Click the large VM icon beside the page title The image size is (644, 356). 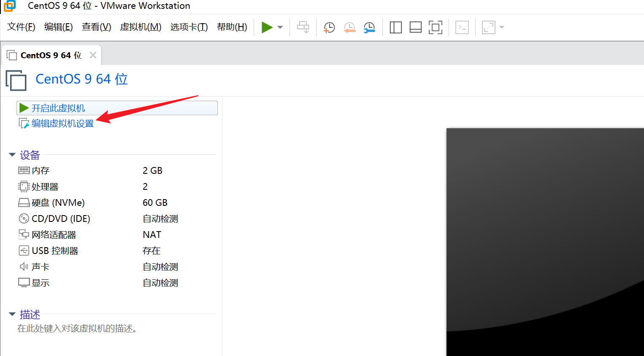tap(16, 80)
